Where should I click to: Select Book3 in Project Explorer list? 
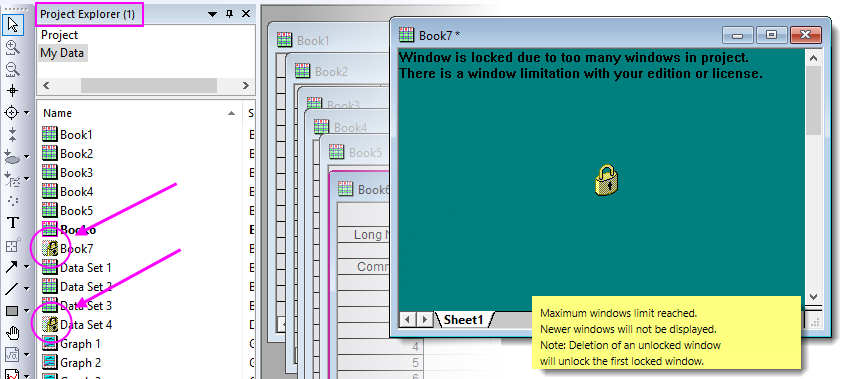76,172
